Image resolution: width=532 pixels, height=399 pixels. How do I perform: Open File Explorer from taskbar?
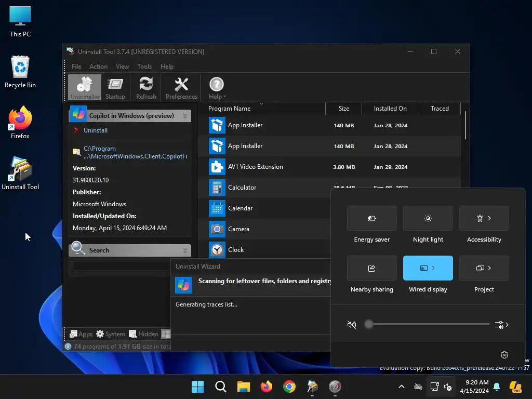(243, 387)
